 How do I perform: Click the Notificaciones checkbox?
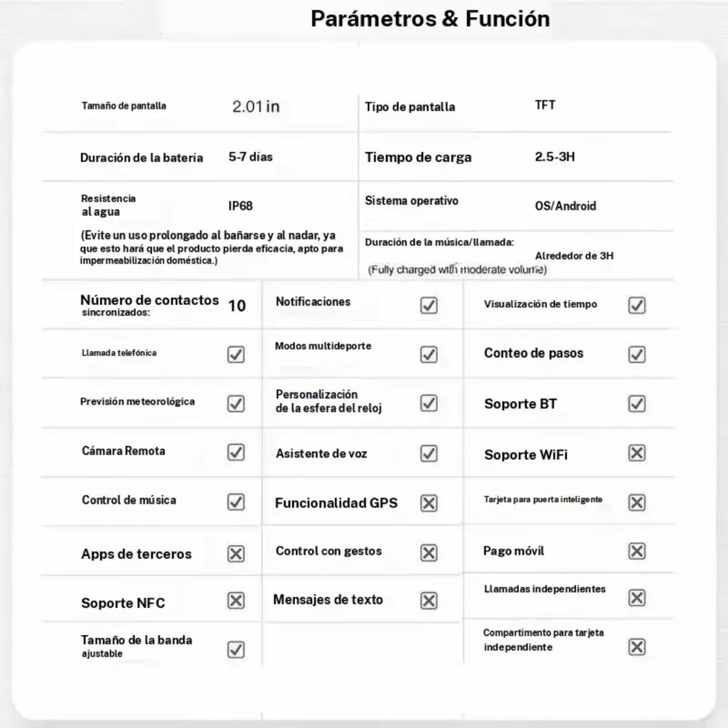click(429, 306)
